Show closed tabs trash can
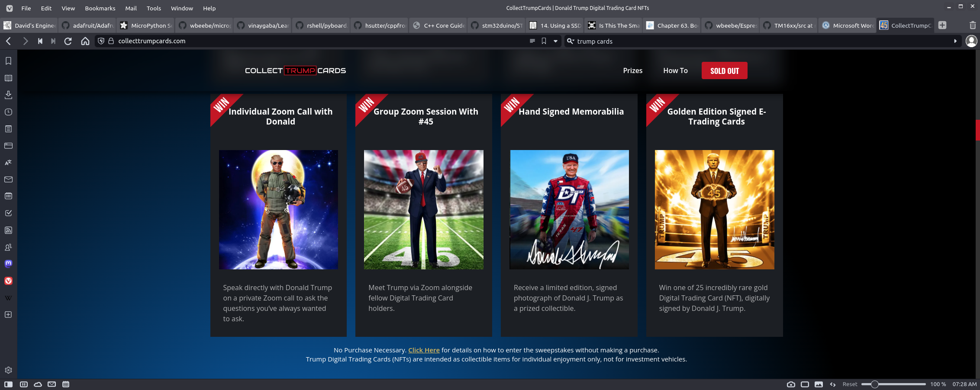Screen dimensions: 980x390 (x=973, y=25)
